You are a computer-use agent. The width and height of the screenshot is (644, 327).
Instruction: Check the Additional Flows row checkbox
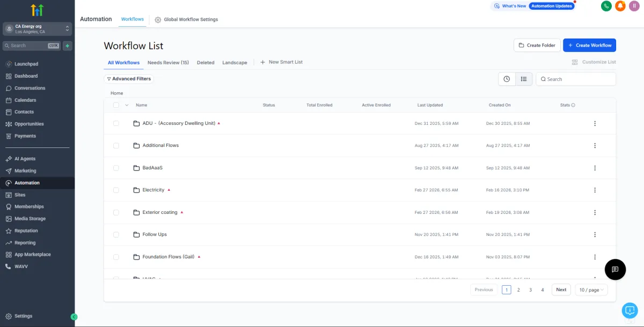[x=116, y=145]
